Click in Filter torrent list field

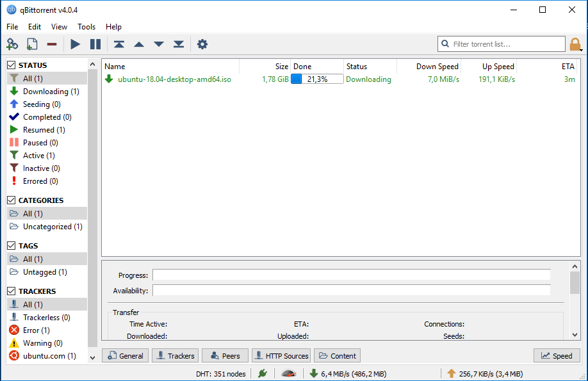[502, 44]
